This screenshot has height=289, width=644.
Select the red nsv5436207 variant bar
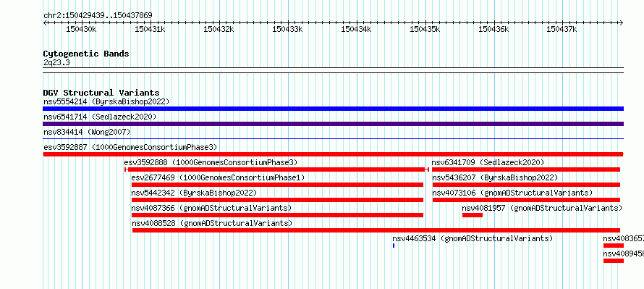pyautogui.click(x=526, y=185)
